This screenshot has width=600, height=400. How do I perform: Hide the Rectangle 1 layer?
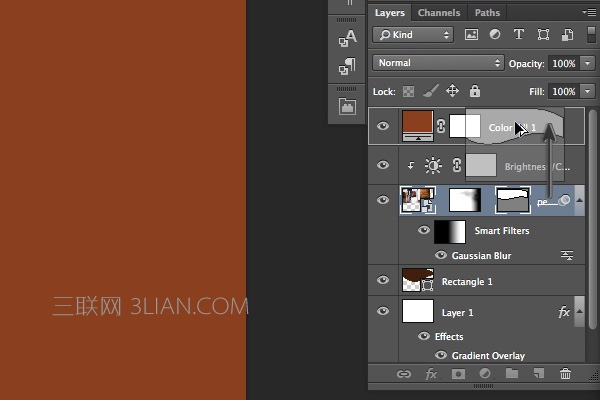383,280
